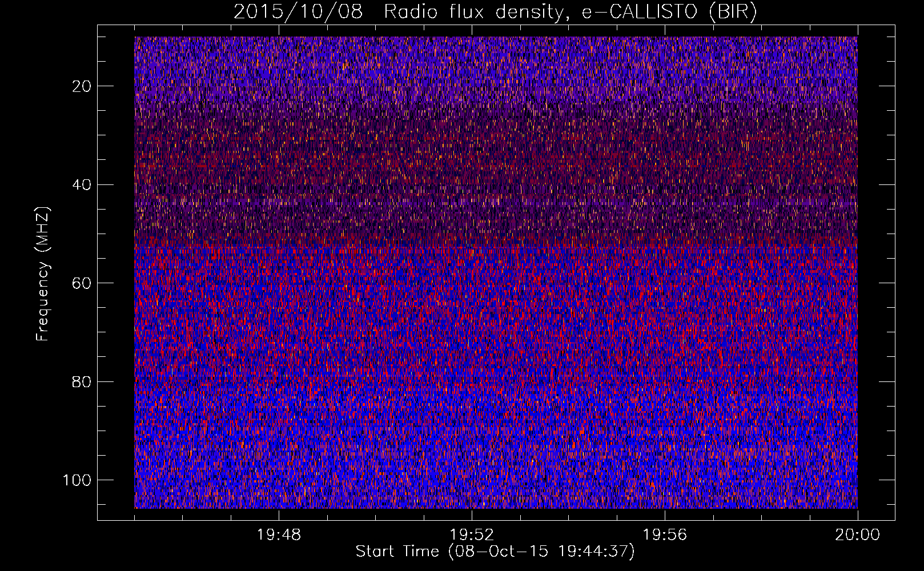Click the 'Frequency (MHZ)' y-axis label

click(43, 274)
